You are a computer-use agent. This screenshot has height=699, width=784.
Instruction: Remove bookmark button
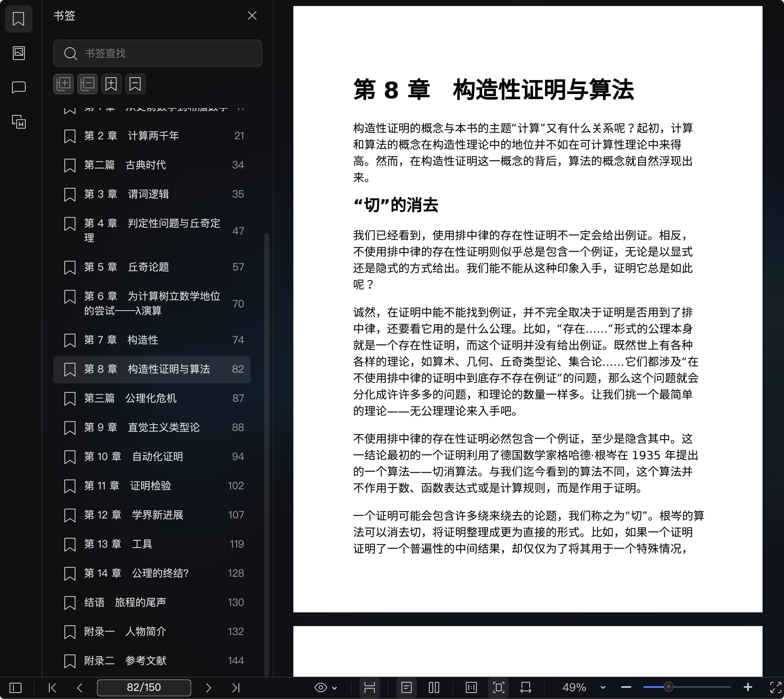coord(136,84)
